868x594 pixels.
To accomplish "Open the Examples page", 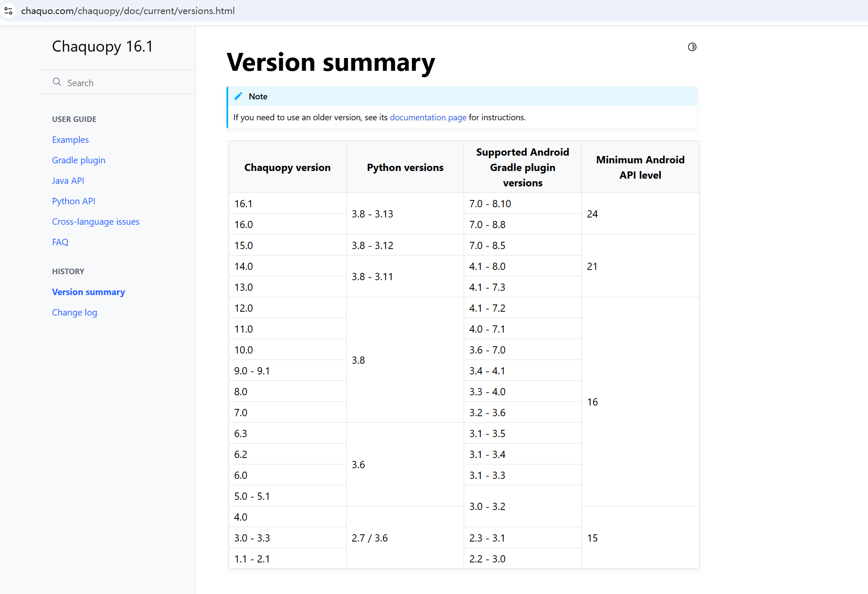I will coord(70,139).
